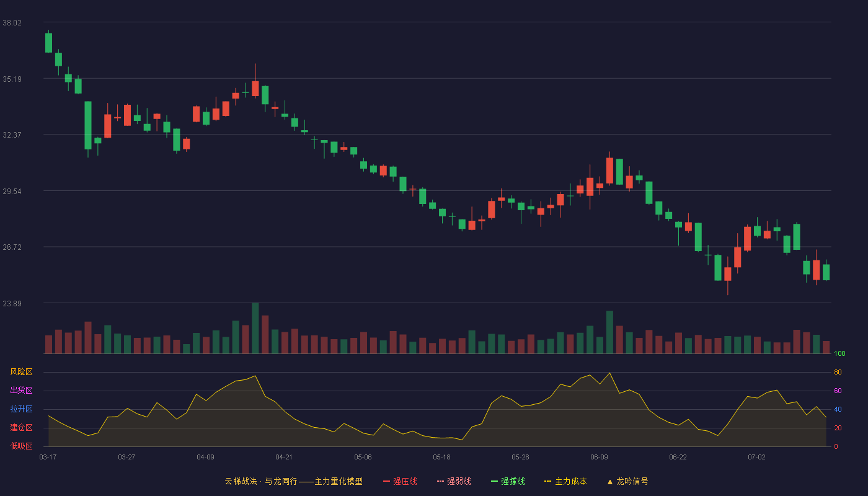868x496 pixels.
Task: Toggle the 强压线 legend series
Action: tap(400, 481)
